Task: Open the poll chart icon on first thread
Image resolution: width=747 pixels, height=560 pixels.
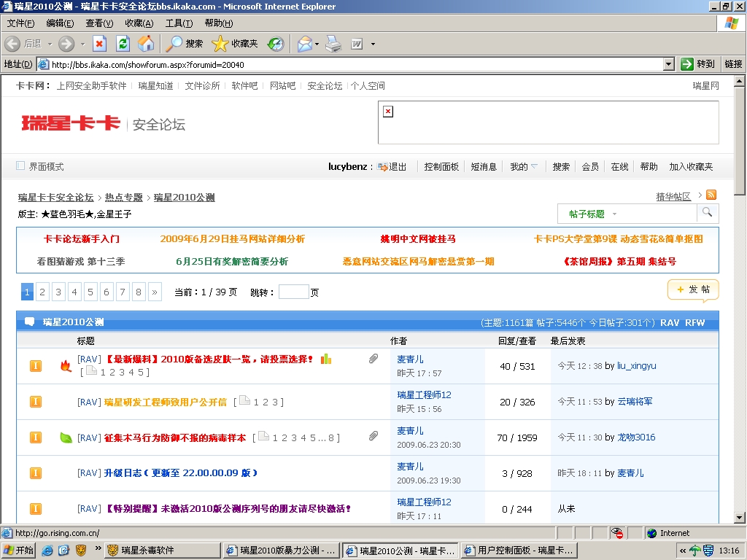Action: coord(326,359)
